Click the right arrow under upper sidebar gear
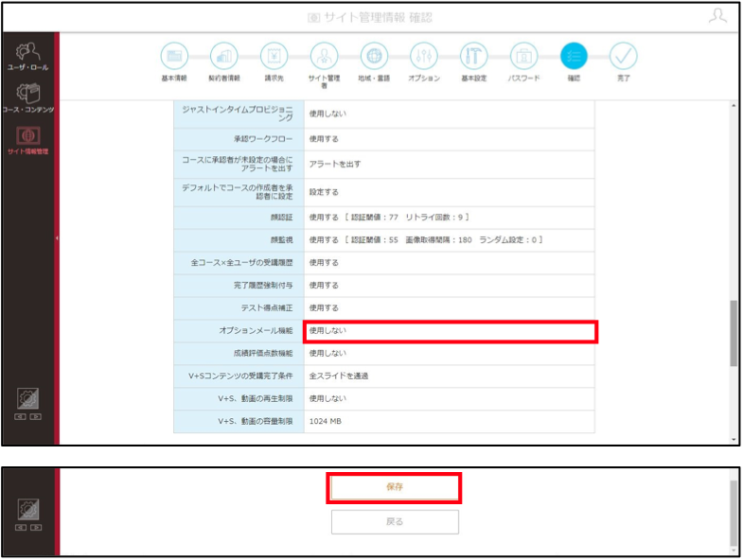 pyautogui.click(x=36, y=417)
